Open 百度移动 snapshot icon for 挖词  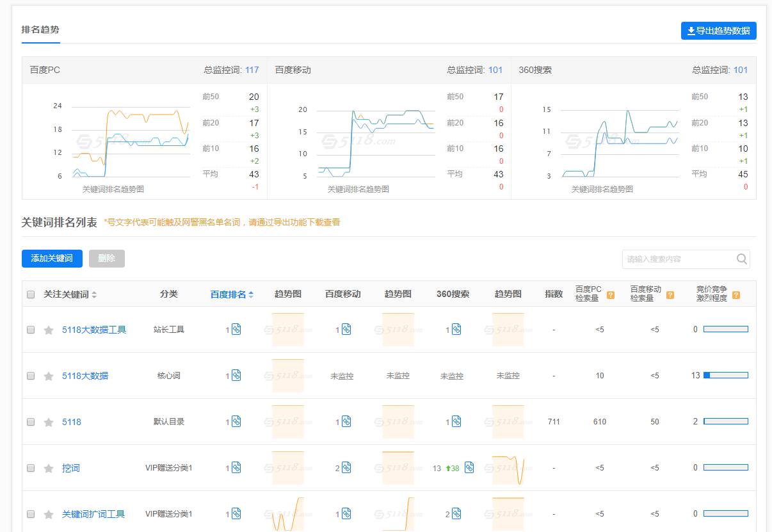pyautogui.click(x=346, y=467)
